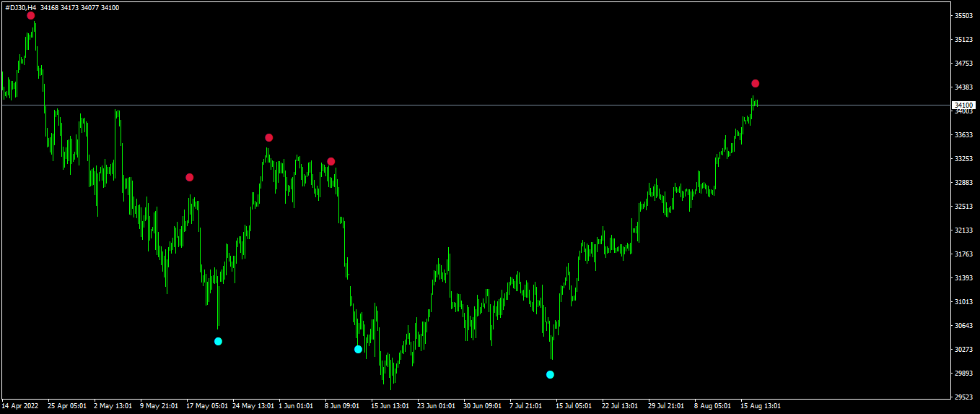
Task: Click the 30643 price scale label
Action: (x=964, y=325)
